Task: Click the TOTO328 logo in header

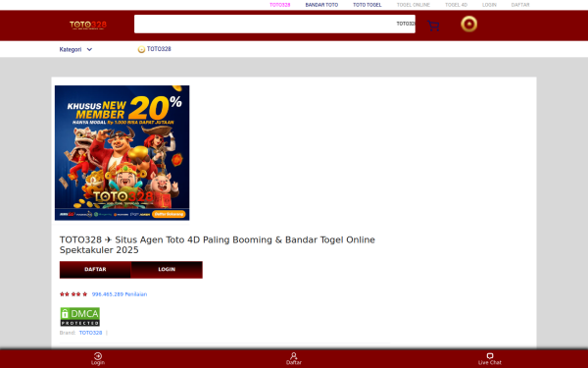Action: (88, 26)
